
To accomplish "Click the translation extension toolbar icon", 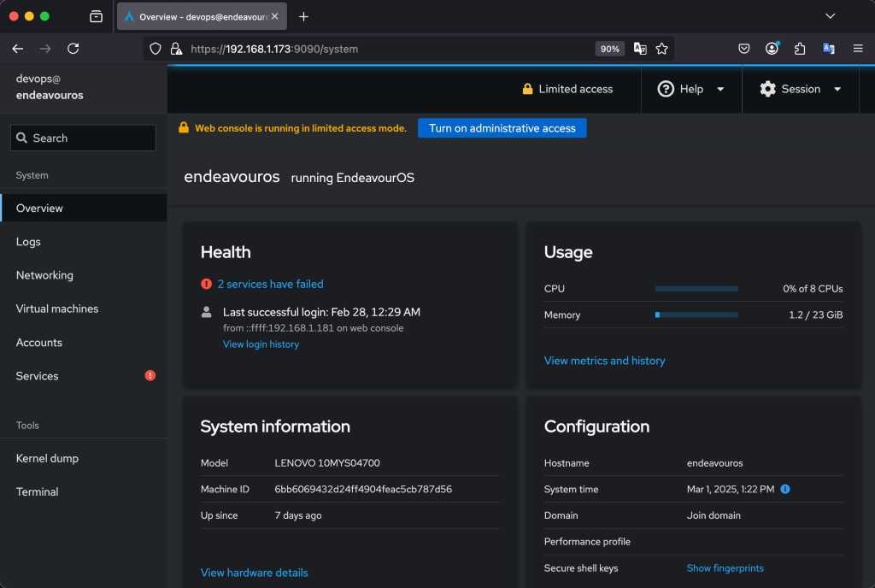I will point(829,49).
